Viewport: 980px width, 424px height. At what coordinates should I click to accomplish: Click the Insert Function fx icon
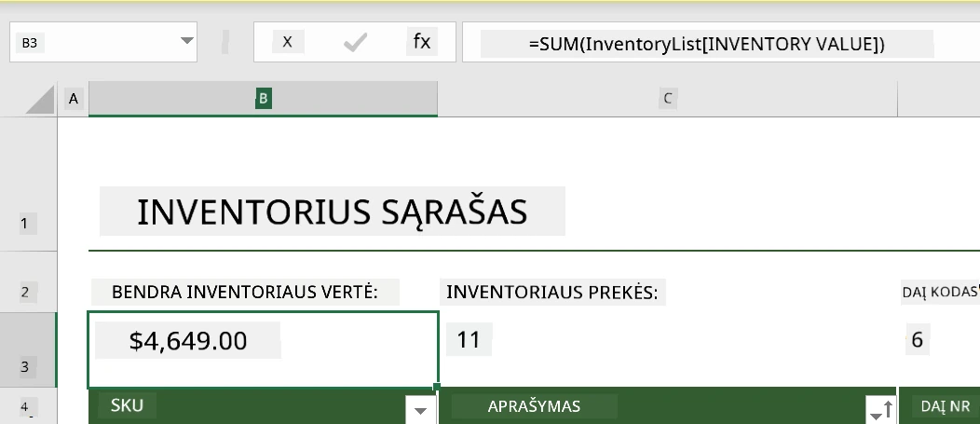pos(422,42)
